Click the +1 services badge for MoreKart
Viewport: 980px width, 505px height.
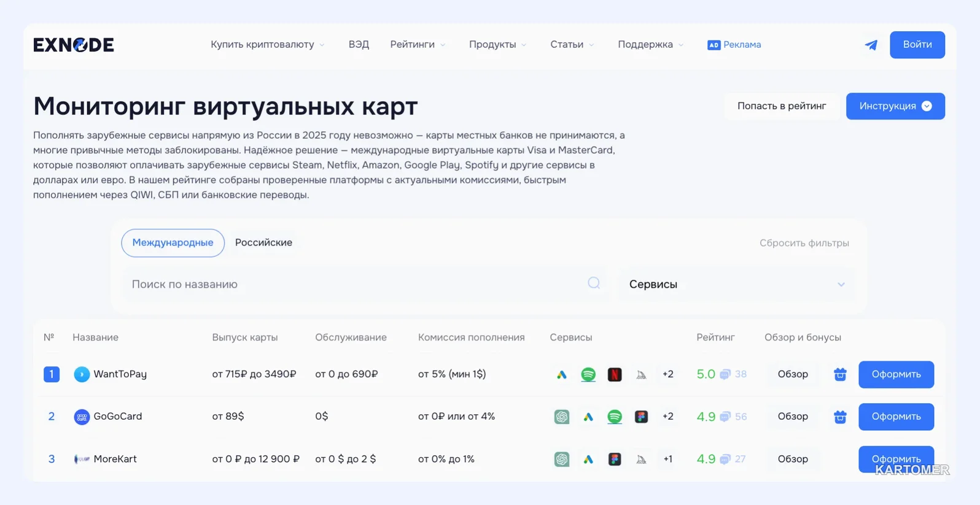[668, 459]
